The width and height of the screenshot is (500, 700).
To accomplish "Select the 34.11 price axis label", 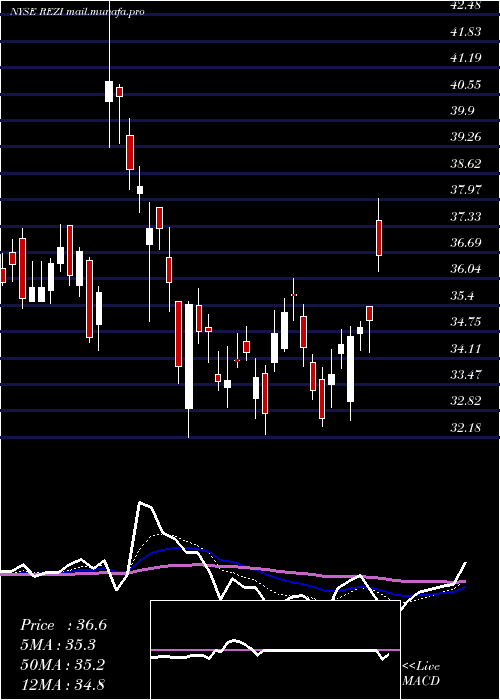I will [466, 348].
